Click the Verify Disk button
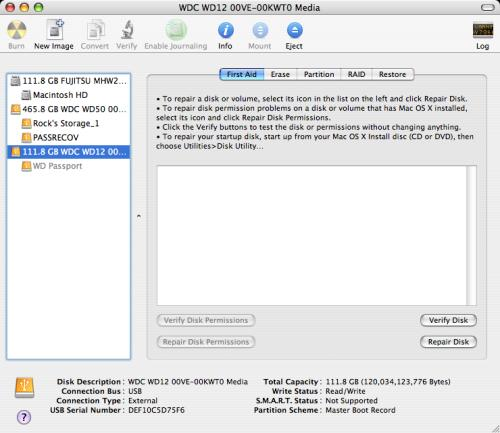 (x=448, y=320)
